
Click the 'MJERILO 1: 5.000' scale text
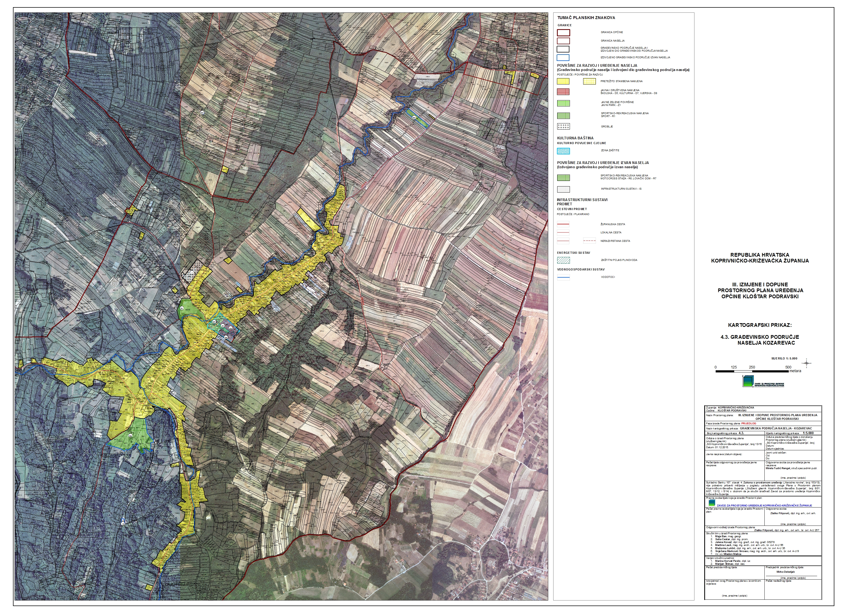(x=785, y=358)
